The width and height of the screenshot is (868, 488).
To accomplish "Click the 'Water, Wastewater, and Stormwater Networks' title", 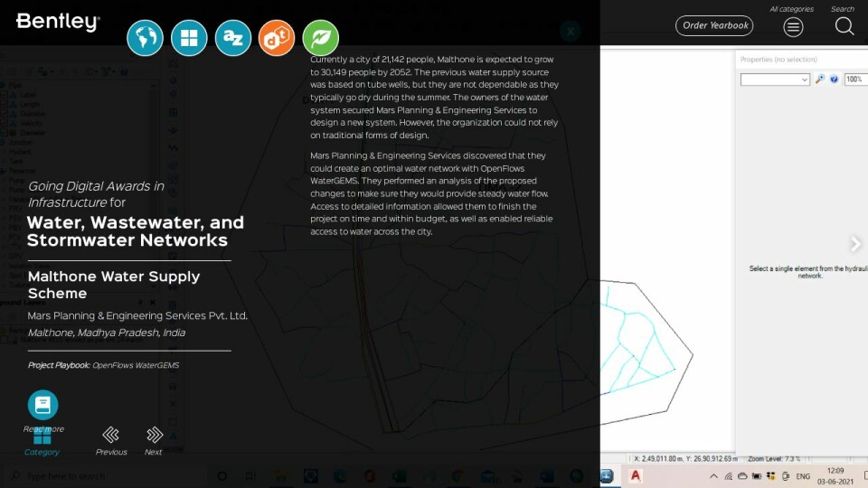I will pyautogui.click(x=136, y=231).
